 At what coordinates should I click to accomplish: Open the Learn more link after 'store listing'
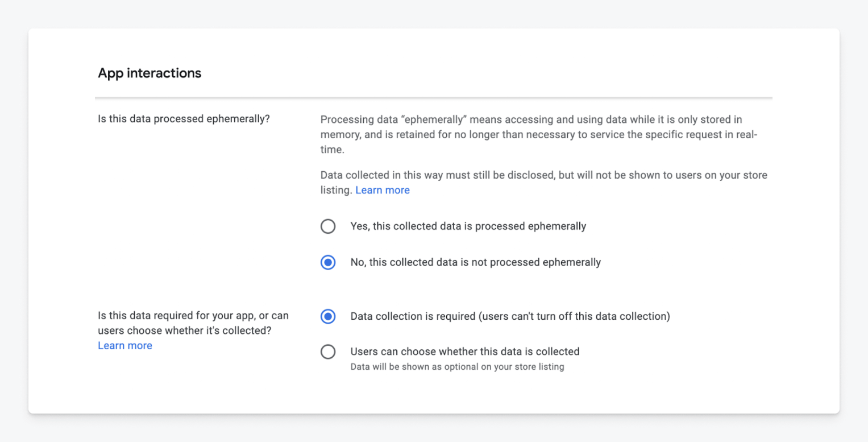click(x=383, y=190)
